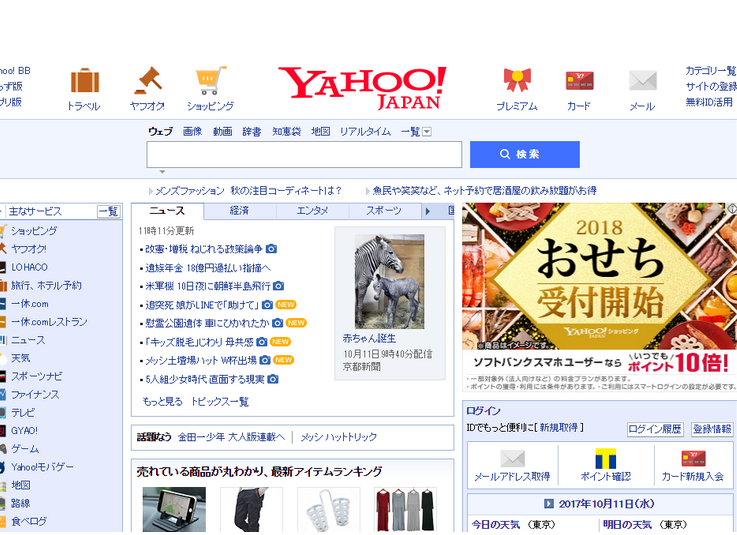Open 旅行、ホテル予約 in the sidebar
The height and width of the screenshot is (535, 737).
46,285
